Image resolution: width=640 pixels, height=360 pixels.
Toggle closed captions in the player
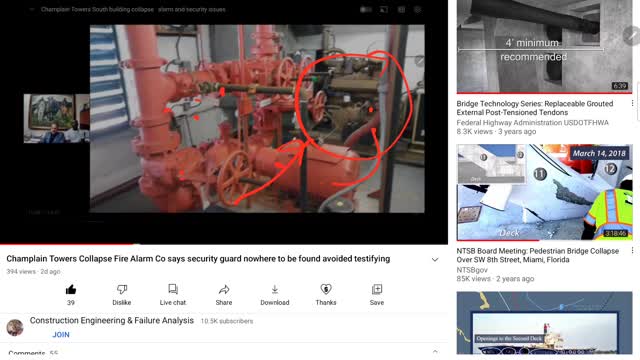pos(401,9)
